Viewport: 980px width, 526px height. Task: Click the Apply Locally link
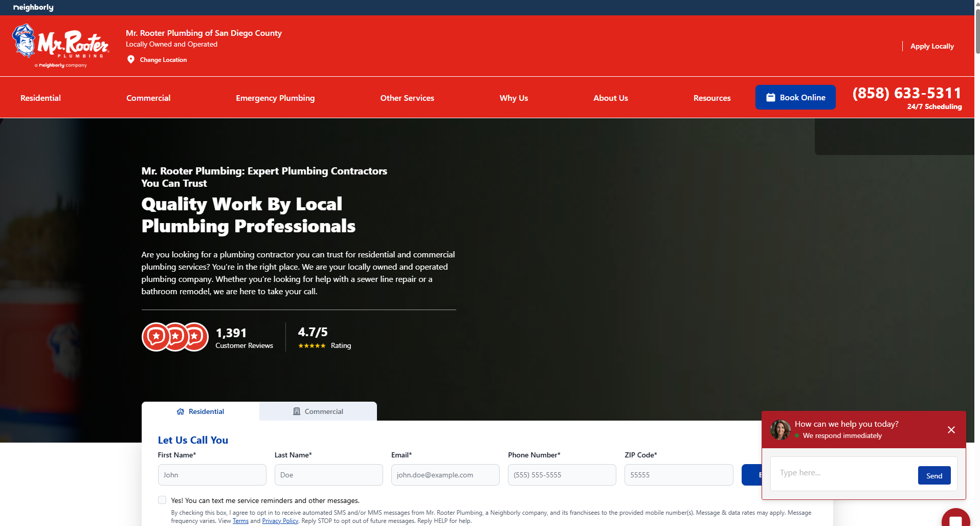(932, 46)
